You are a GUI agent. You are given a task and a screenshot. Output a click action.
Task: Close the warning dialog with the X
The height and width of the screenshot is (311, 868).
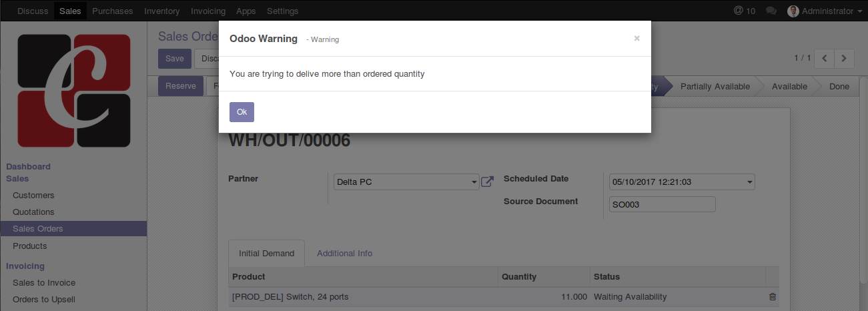[x=636, y=39]
